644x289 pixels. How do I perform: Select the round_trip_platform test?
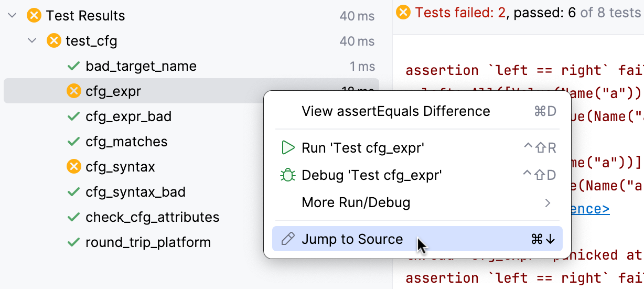tap(148, 242)
